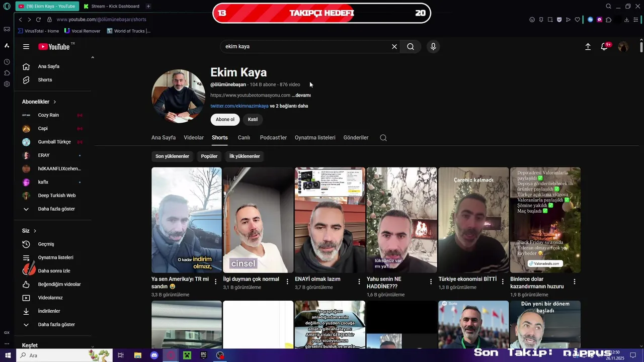The image size is (644, 362).
Task: Open Opera GX sidebar settings gear
Action: (7, 84)
